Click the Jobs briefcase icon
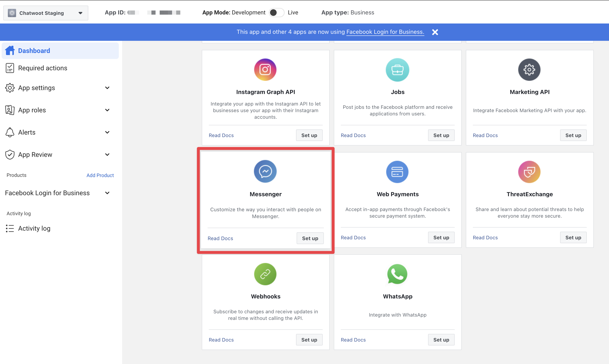The width and height of the screenshot is (609, 364). (397, 70)
